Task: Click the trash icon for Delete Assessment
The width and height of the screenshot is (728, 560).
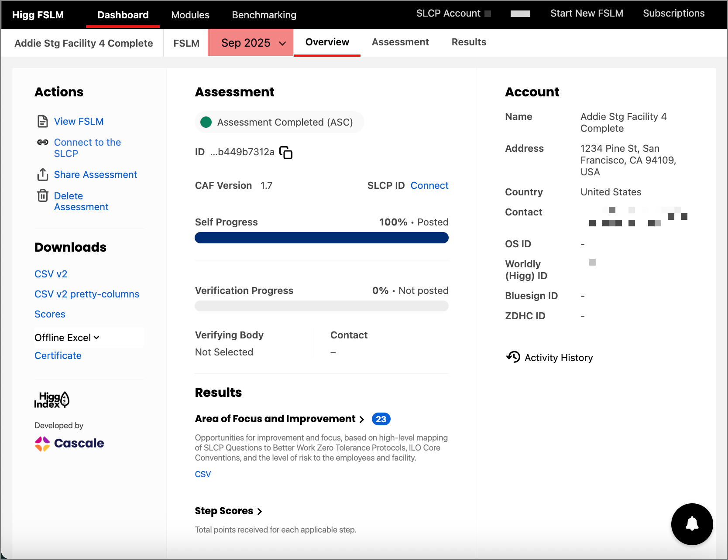Action: 42,196
